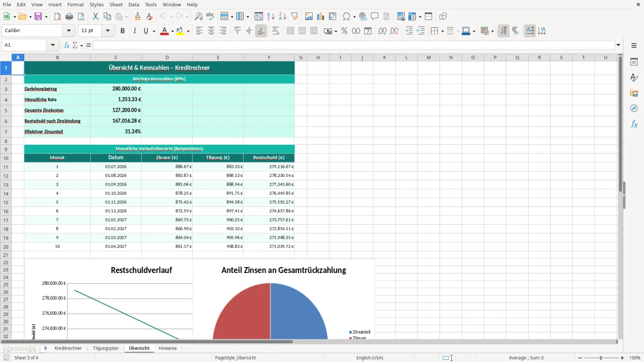The image size is (644, 362).
Task: Insert a hyperlink
Action: (x=363, y=17)
